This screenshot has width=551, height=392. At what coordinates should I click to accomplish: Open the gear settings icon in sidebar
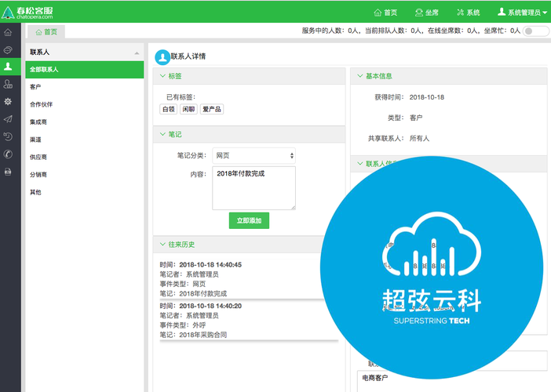tap(8, 102)
